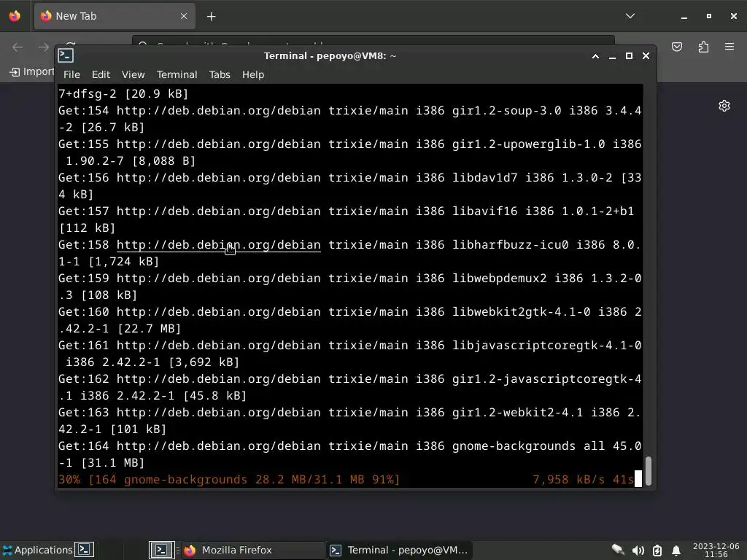Click the 2023-12-06 11:56 clock
The width and height of the screenshot is (747, 560).
716,550
